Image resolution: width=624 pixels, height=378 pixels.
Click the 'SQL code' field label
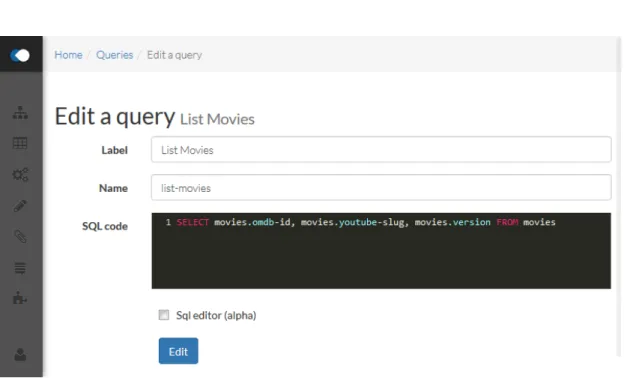tap(105, 226)
